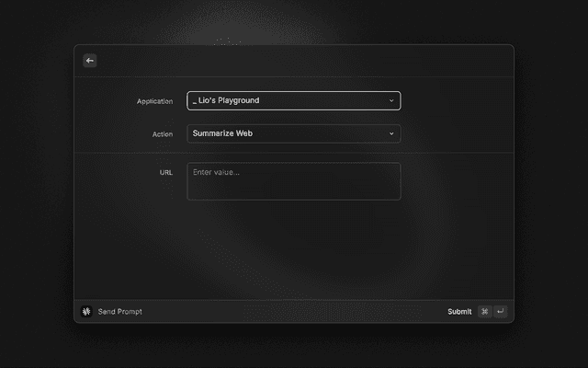This screenshot has width=588, height=368.
Task: Click the back arrow icon
Action: [90, 61]
